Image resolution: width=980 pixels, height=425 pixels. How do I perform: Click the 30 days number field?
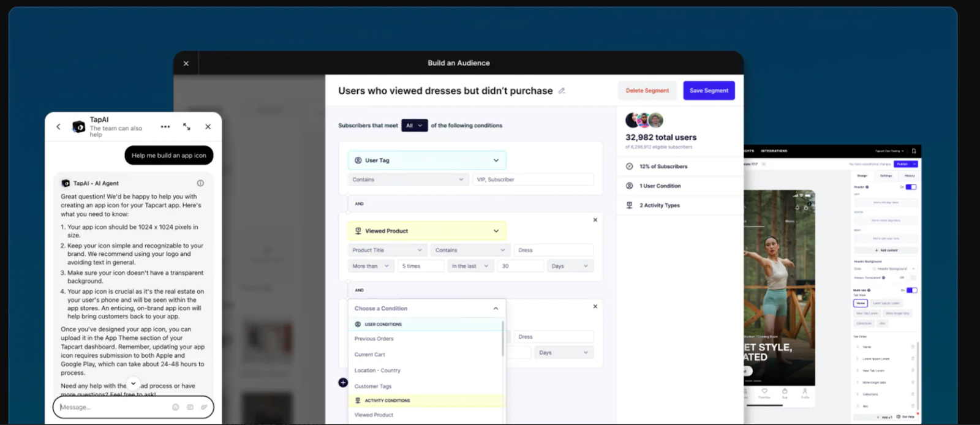click(521, 266)
